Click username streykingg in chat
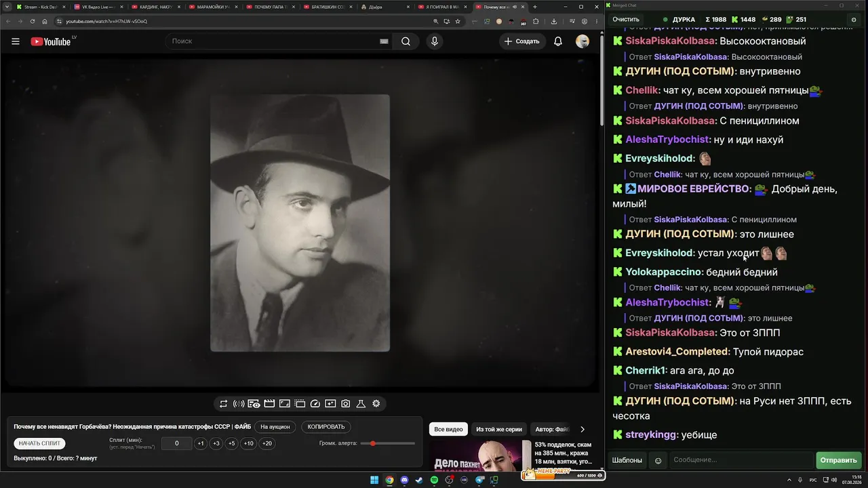868x488 pixels. point(651,434)
